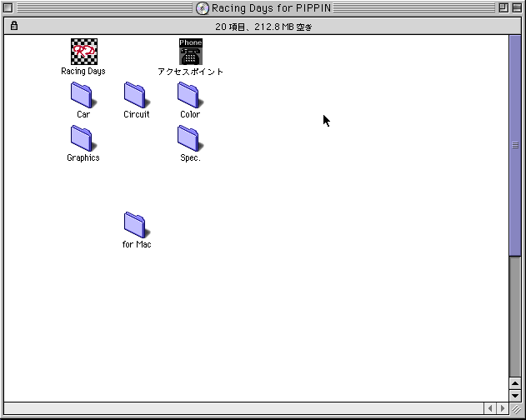
Task: Select the Spec. folder
Action: [190, 138]
